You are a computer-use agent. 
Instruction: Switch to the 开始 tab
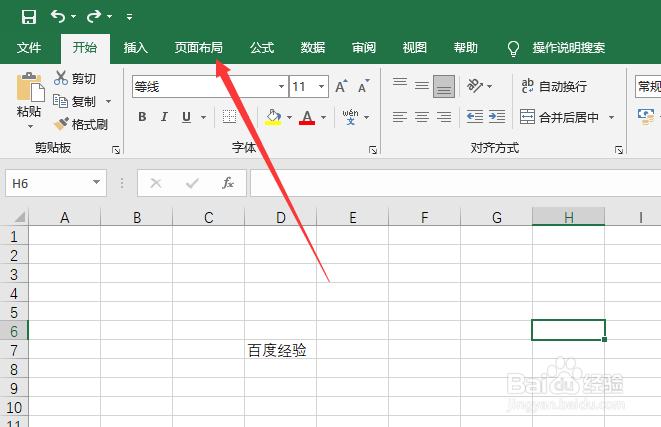point(85,48)
